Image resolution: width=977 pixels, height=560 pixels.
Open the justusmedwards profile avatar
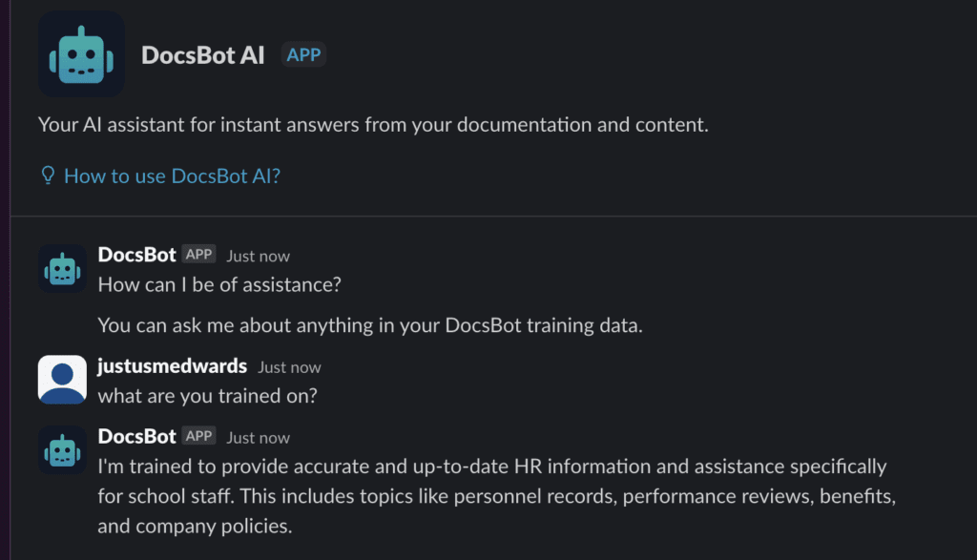click(x=62, y=380)
